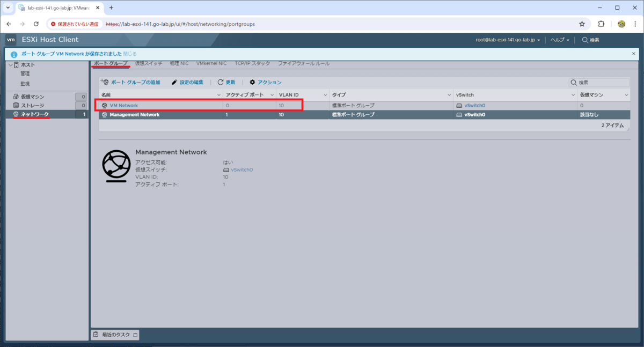Open 仮想マシン in the navigator

click(x=32, y=97)
